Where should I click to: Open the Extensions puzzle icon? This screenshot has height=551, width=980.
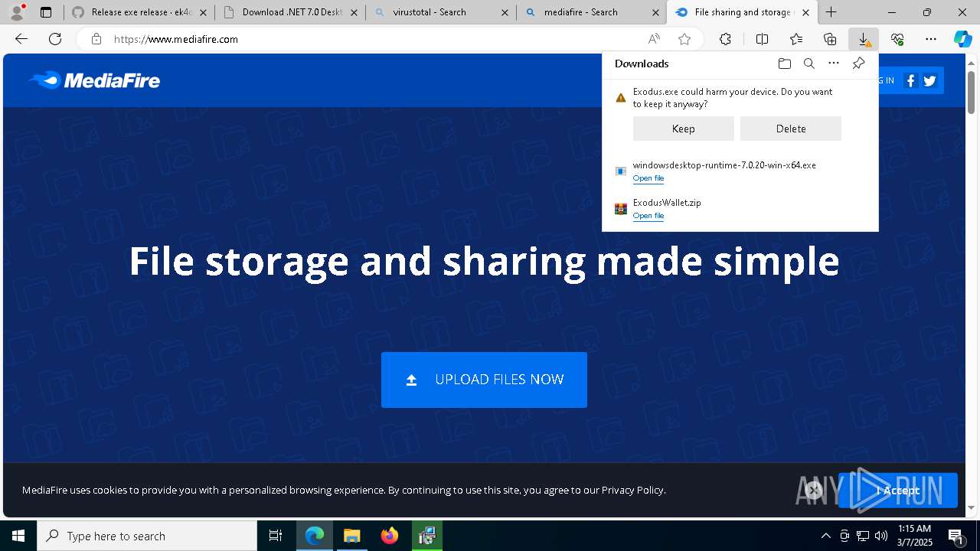[x=725, y=39]
